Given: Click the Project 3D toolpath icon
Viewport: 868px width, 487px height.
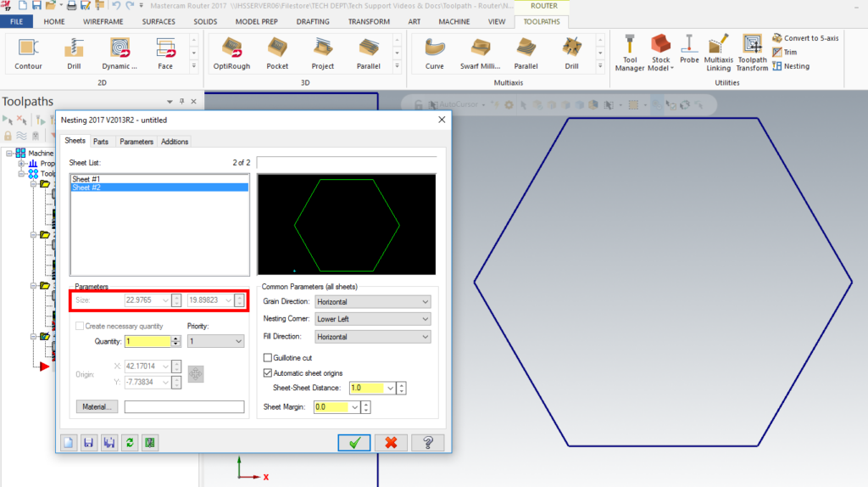Looking at the screenshot, I should click(x=322, y=53).
